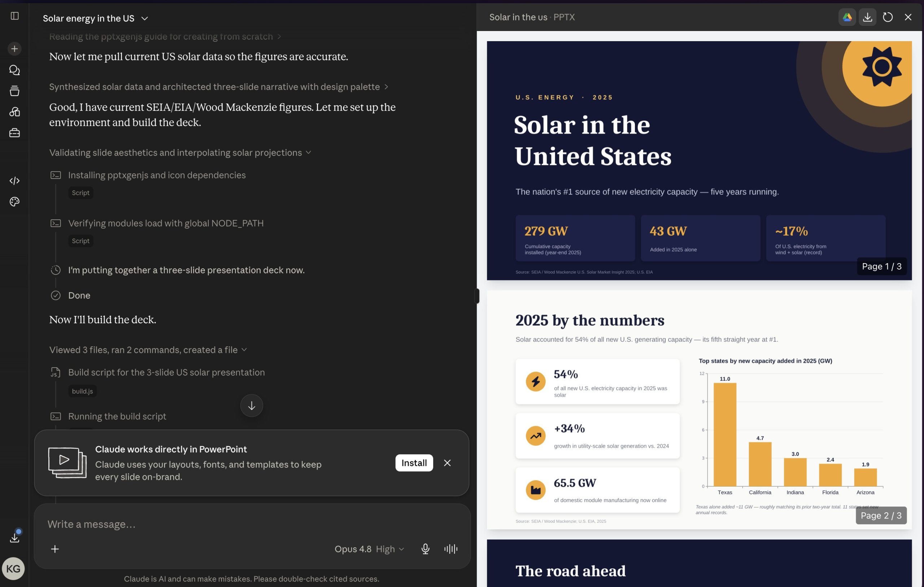Click the sun icon on title slide
This screenshot has width=924, height=587.
coord(882,67)
